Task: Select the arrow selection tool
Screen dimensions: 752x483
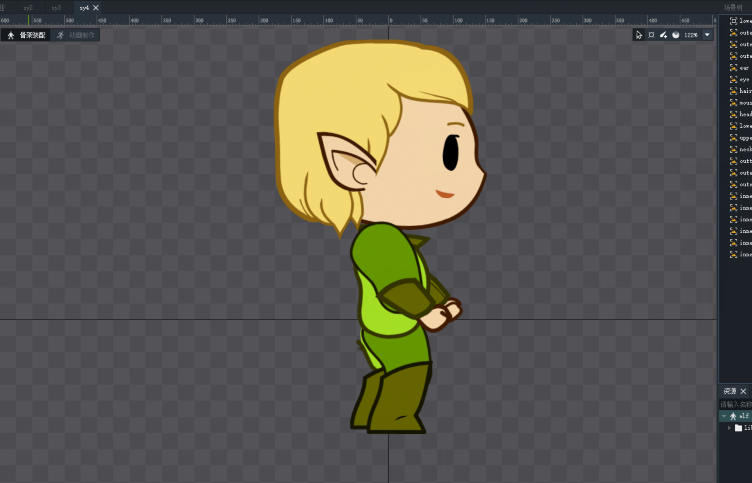Action: point(639,35)
